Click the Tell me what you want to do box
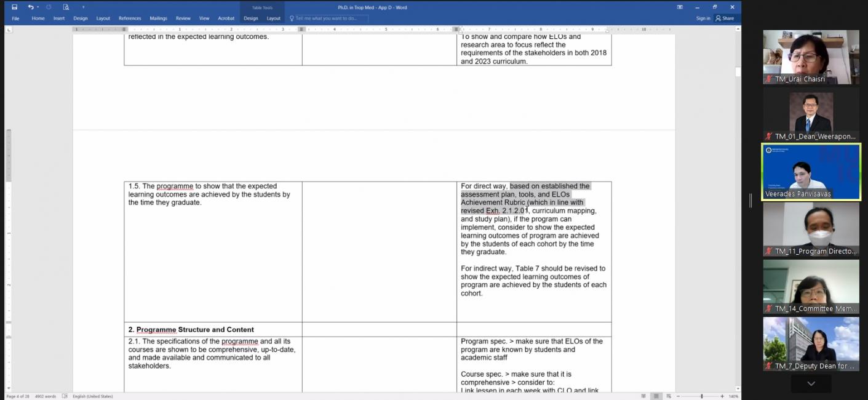The image size is (868, 400). 328,18
